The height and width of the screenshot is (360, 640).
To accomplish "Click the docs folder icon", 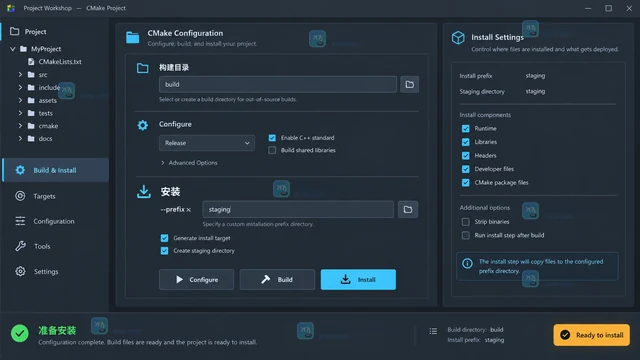I will 31,139.
